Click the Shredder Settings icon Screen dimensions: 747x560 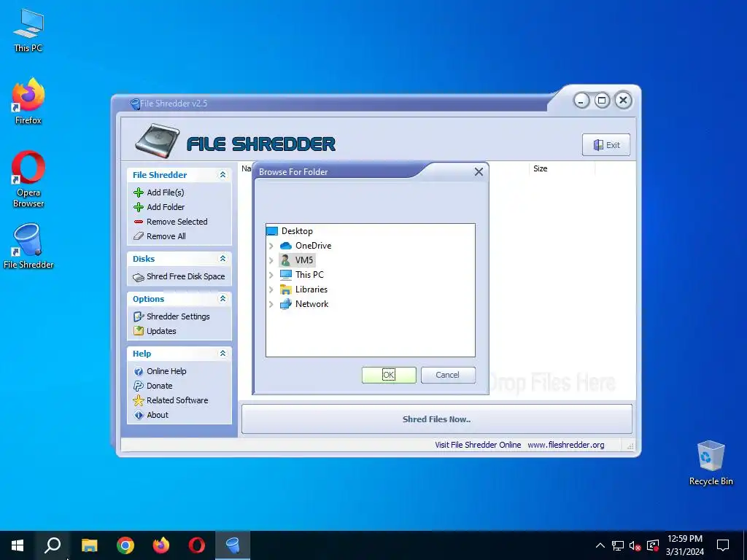point(139,316)
